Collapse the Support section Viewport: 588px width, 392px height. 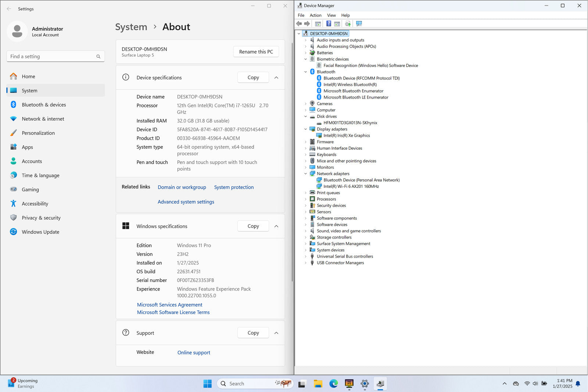[x=276, y=333]
